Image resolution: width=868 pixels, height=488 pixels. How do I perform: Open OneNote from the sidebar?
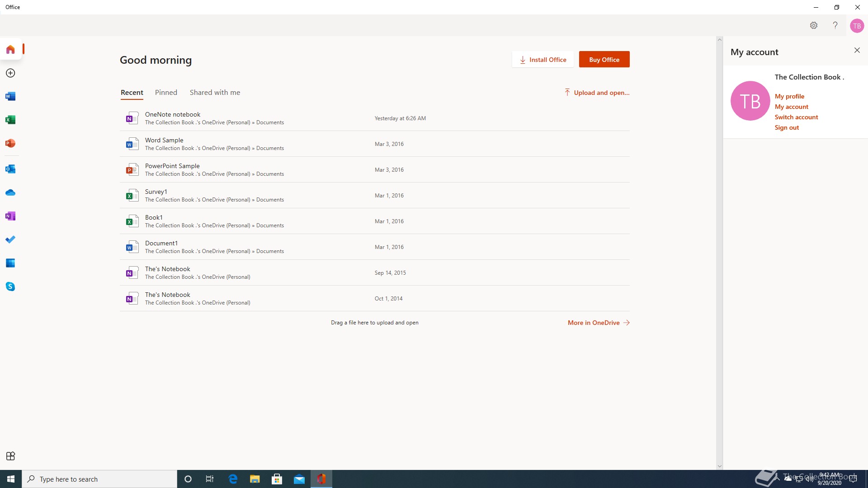[x=10, y=216]
